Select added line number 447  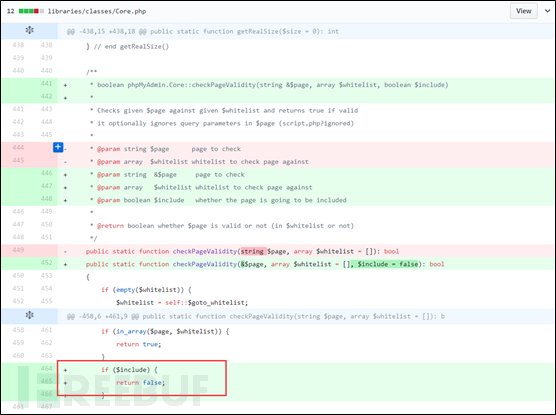tap(46, 186)
